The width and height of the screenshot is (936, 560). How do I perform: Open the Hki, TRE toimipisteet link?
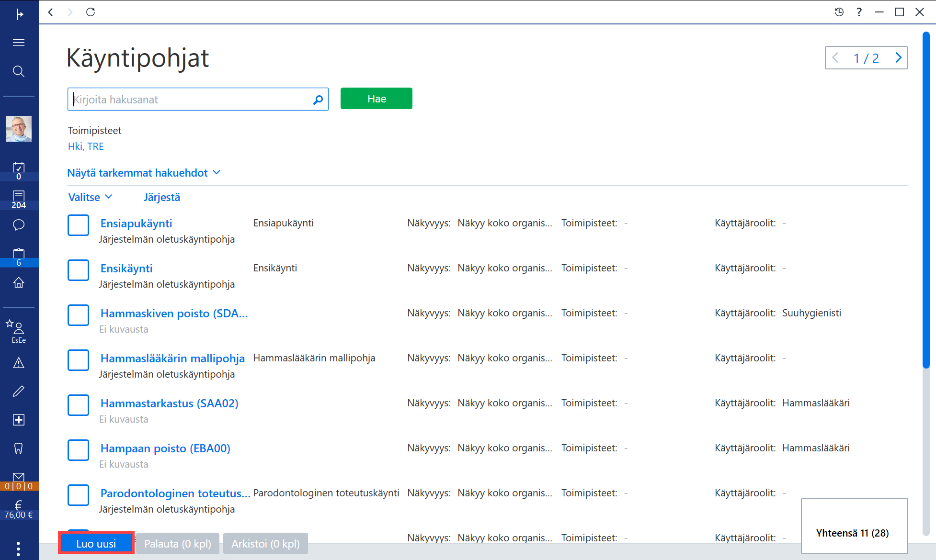pyautogui.click(x=86, y=146)
